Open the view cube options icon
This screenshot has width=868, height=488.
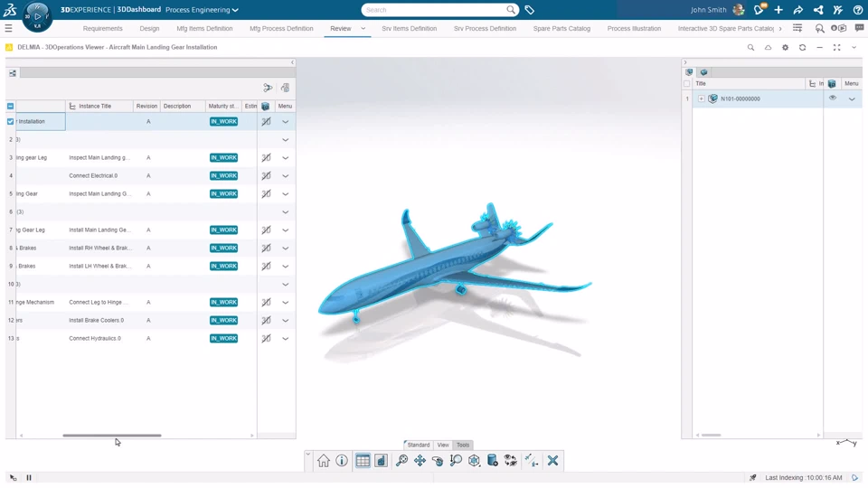tap(474, 460)
